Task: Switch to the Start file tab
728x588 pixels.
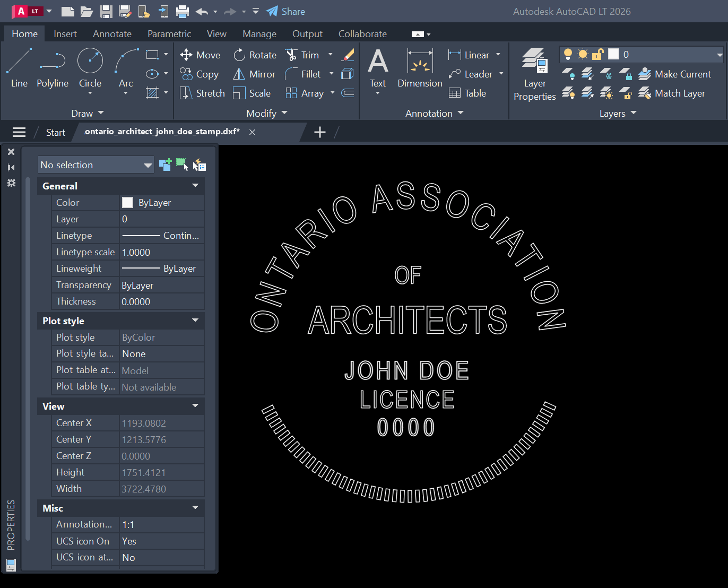Action: click(56, 132)
